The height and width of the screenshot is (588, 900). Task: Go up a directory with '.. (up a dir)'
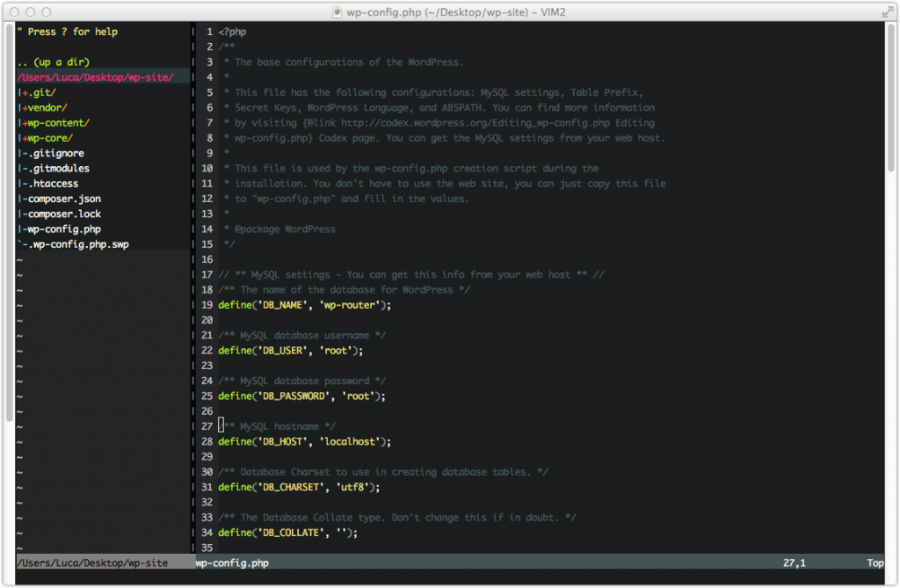tap(54, 62)
